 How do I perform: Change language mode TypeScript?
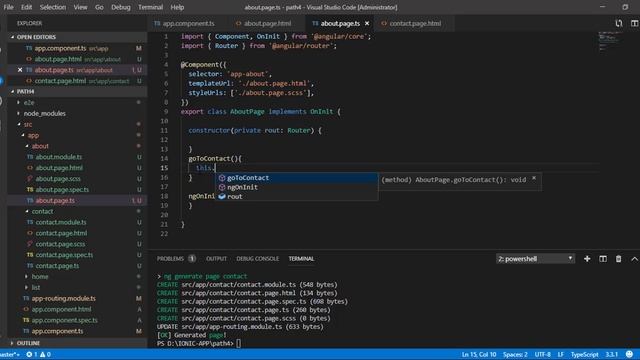coord(584,354)
